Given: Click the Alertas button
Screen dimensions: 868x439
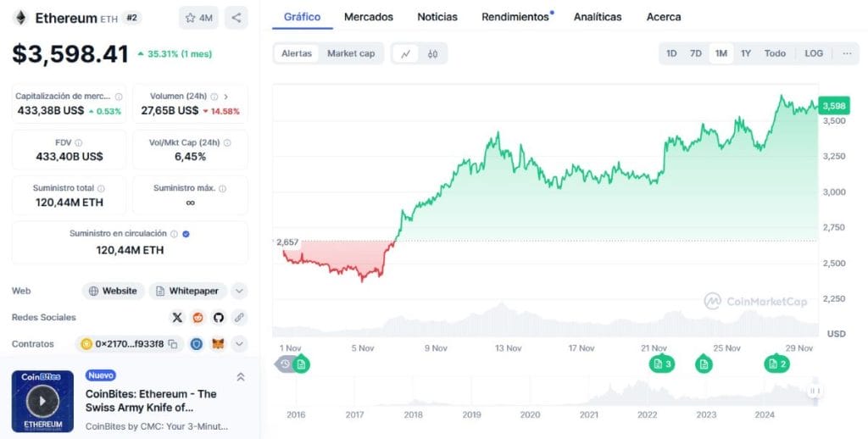Looking at the screenshot, I should pos(297,53).
